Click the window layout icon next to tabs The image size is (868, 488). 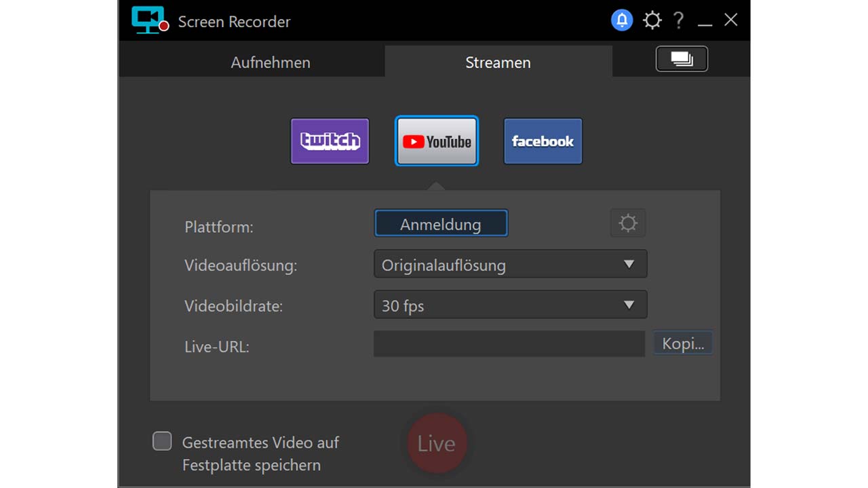(x=681, y=59)
